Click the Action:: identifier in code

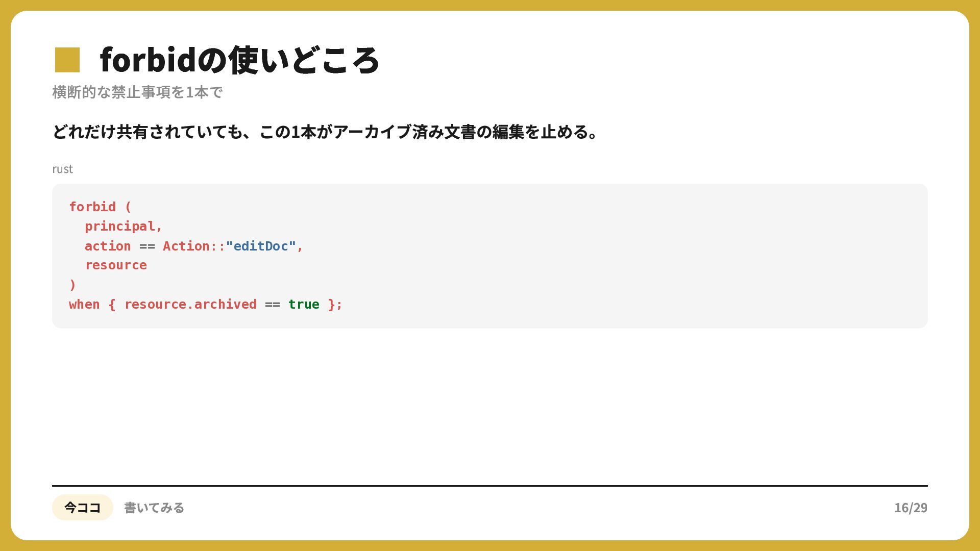(x=194, y=246)
